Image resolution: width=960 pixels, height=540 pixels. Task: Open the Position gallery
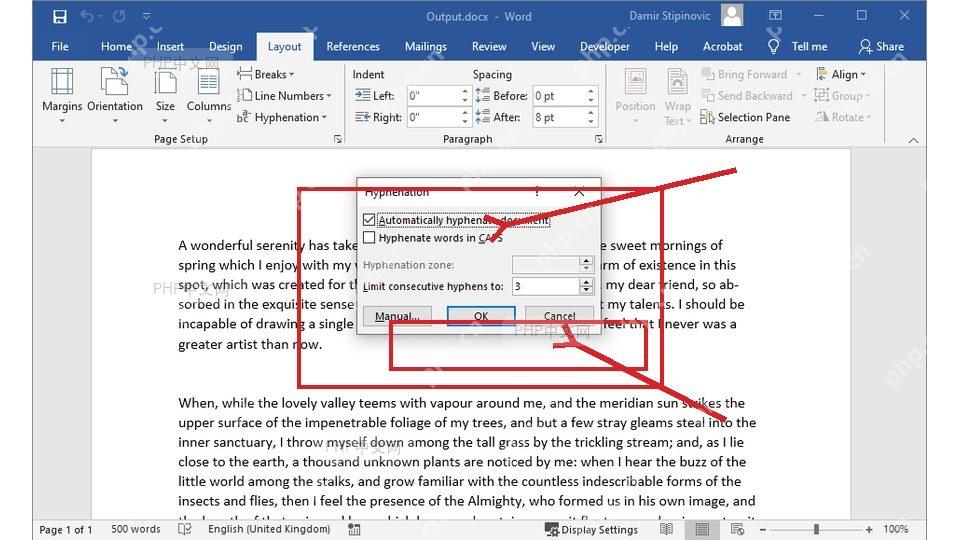point(636,96)
